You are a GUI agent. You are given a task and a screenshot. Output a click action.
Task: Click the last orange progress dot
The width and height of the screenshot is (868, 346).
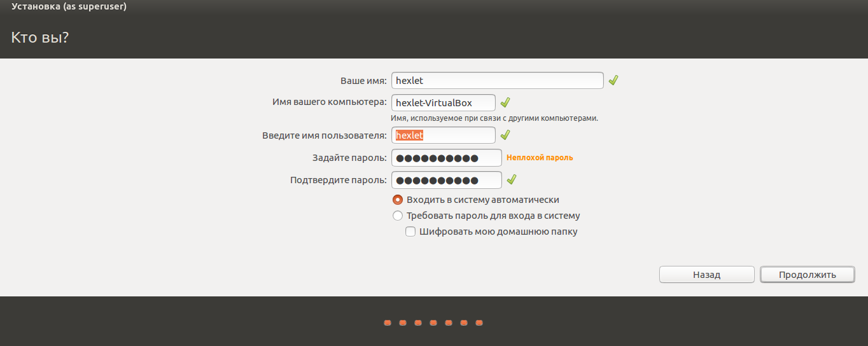point(479,323)
